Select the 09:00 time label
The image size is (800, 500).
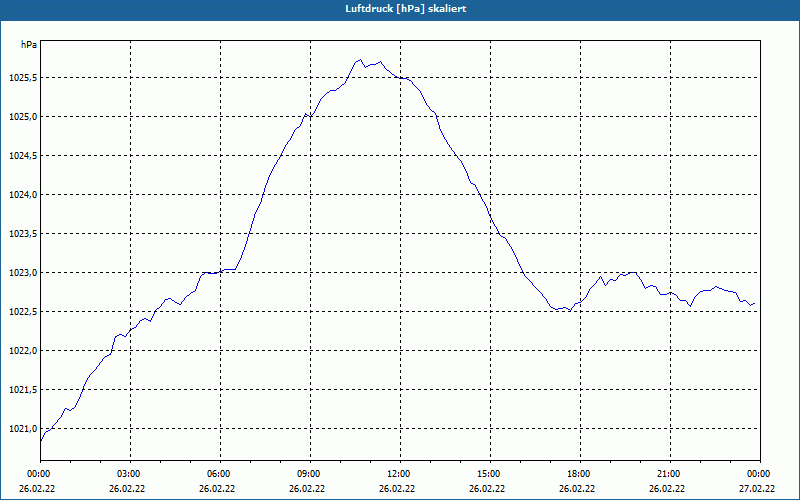(310, 474)
